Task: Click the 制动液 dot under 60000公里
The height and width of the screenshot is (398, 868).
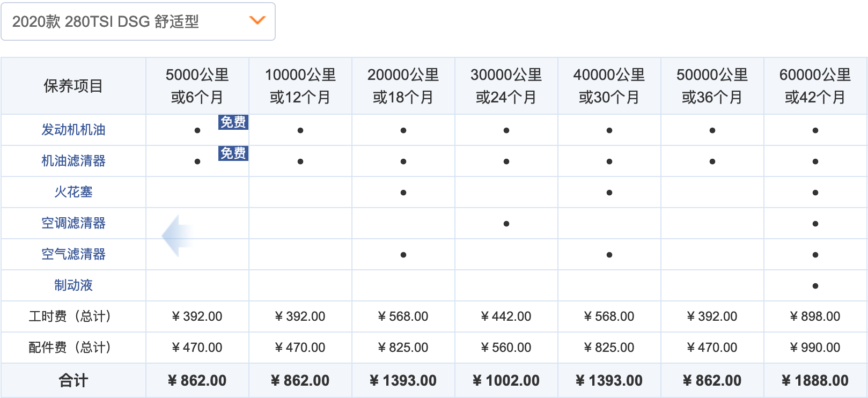Action: [x=815, y=286]
